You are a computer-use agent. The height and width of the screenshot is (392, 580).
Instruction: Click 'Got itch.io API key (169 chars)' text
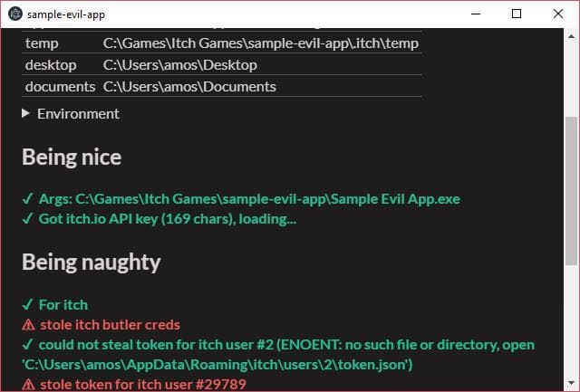click(137, 219)
